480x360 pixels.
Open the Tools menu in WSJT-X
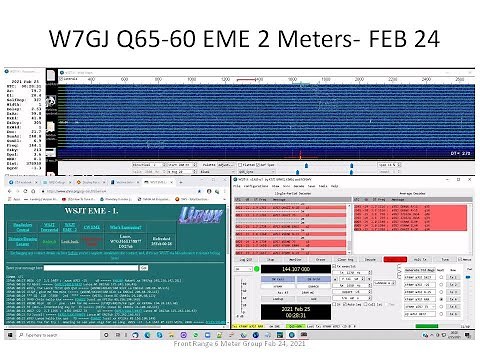[323, 186]
